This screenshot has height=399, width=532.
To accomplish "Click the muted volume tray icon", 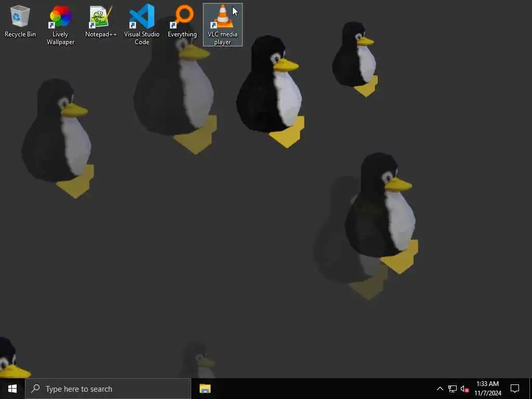I will click(464, 389).
